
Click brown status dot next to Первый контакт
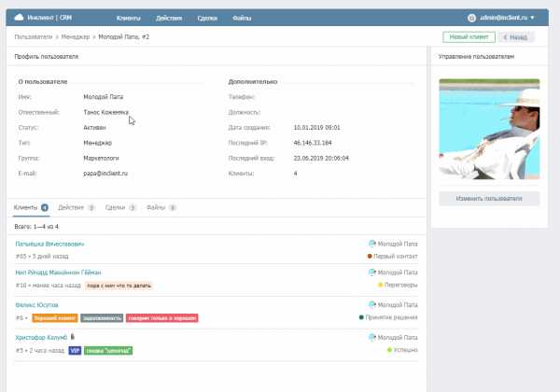coord(370,257)
